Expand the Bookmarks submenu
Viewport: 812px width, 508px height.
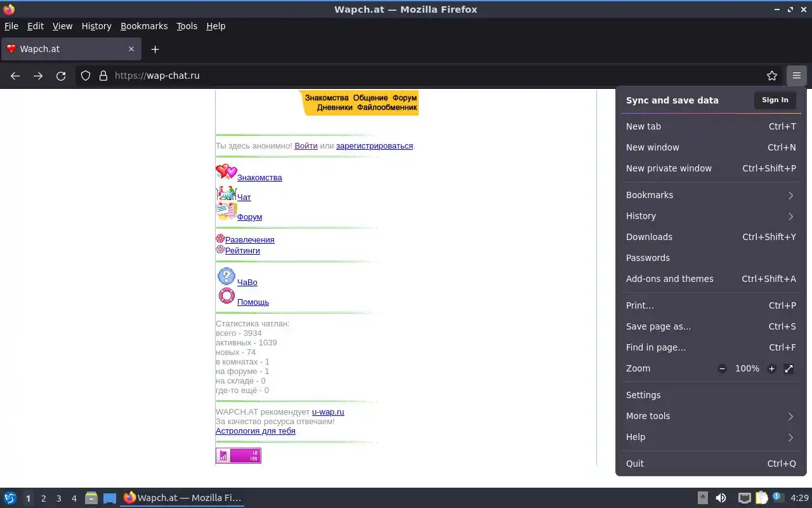coord(710,195)
